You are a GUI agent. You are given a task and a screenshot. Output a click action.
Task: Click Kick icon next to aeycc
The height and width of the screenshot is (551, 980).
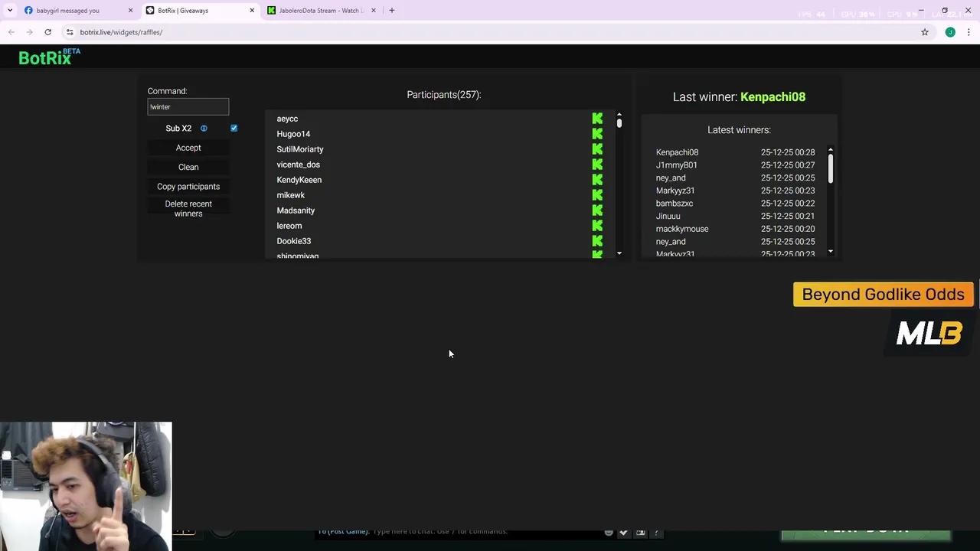[597, 119]
